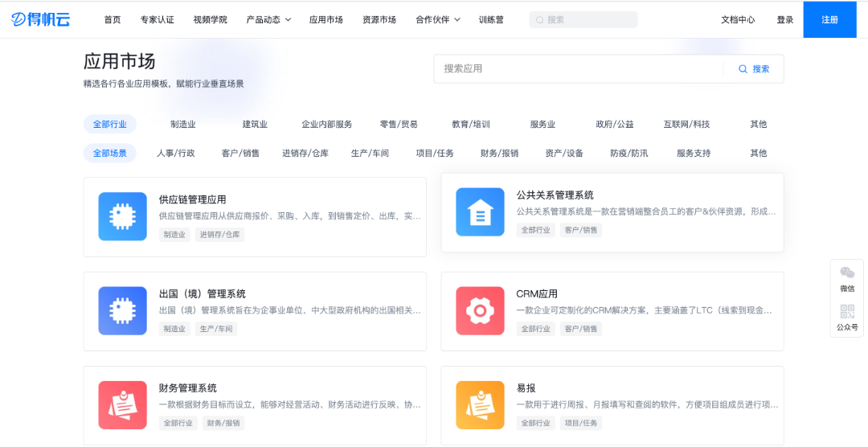Filter by 政府/公益 industry
Screen dimensions: 868x447
click(615, 124)
